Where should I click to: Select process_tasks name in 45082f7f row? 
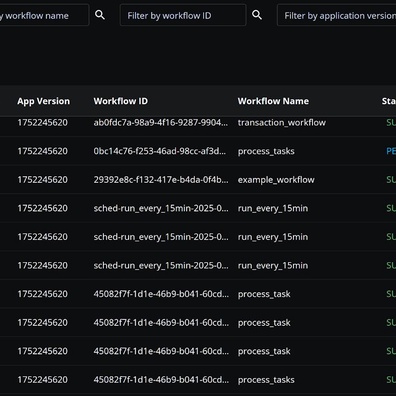tap(266, 380)
